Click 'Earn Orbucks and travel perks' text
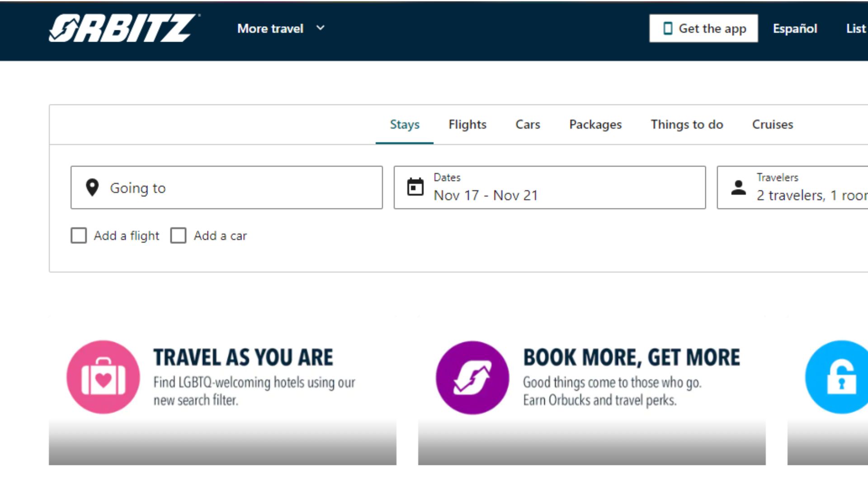Screen dimensions: 868x488 click(599, 400)
